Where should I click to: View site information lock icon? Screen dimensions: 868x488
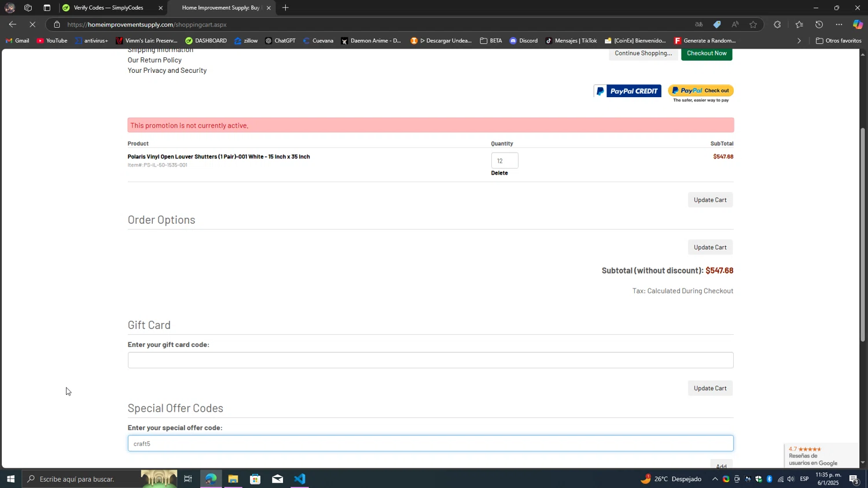57,24
